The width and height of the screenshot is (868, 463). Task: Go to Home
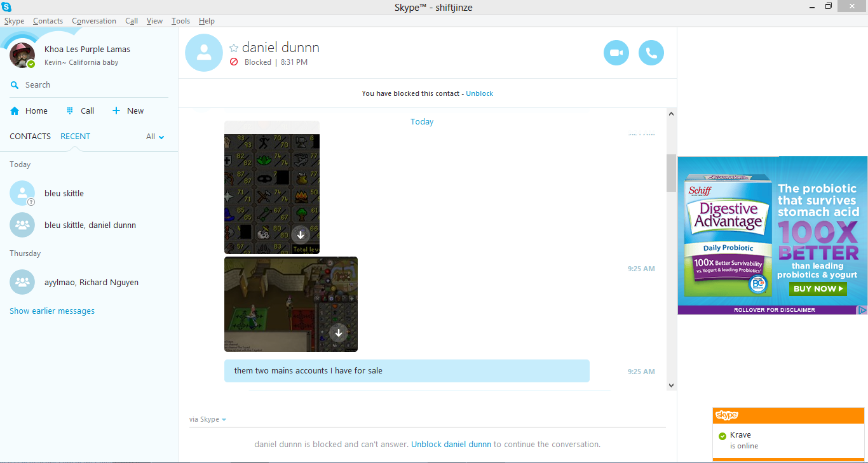(x=29, y=111)
